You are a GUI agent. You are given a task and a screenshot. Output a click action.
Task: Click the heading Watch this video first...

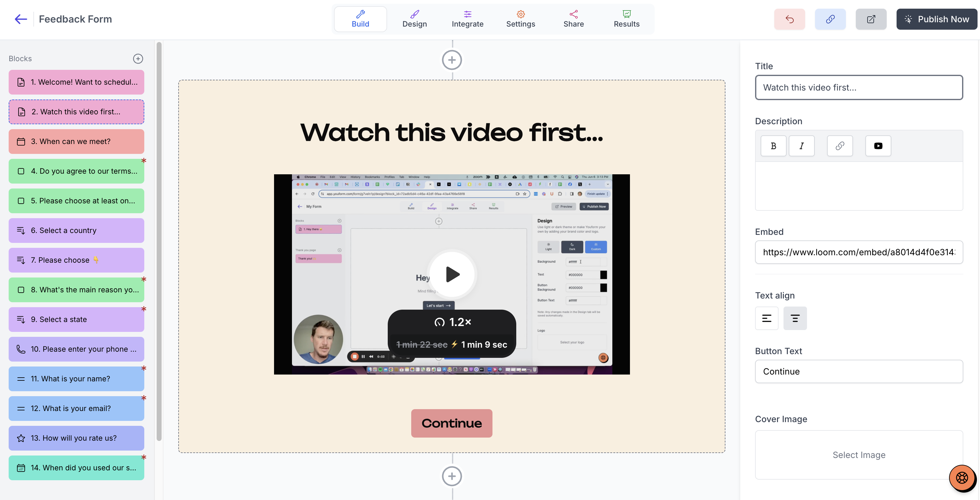coord(452,133)
